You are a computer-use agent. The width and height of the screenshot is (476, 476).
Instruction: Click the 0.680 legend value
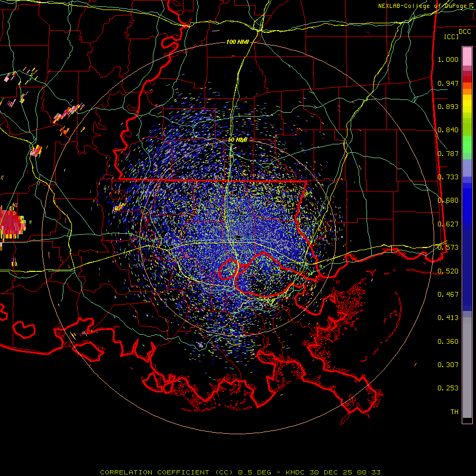pos(448,200)
